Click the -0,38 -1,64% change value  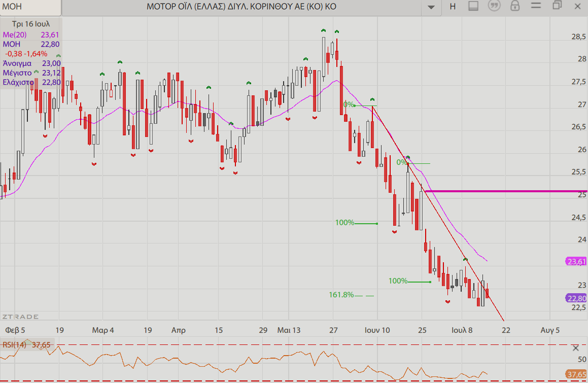(x=26, y=54)
